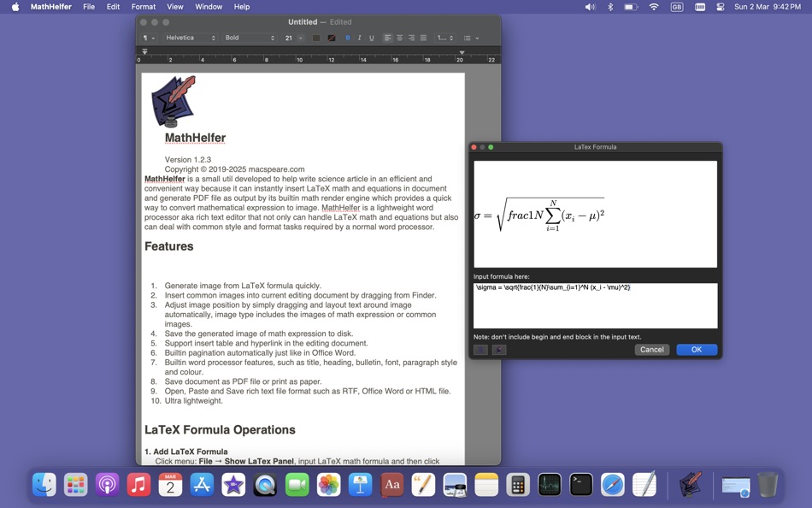
Task: Click the text color swatch
Action: tap(316, 38)
